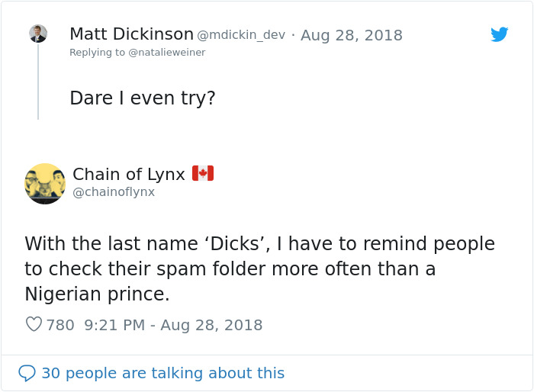Open the @mdickin_dev handle
The width and height of the screenshot is (534, 392).
click(241, 35)
